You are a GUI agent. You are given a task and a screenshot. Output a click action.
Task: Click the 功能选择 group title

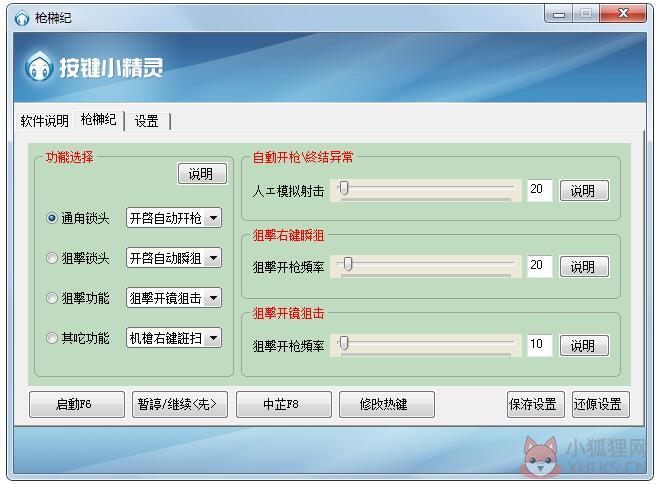click(69, 157)
